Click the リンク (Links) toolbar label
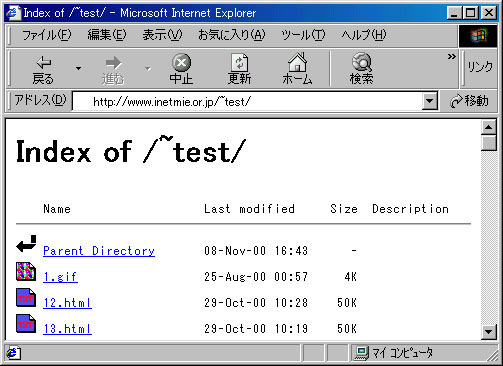Screen dimensions: 503x366 [x=480, y=67]
